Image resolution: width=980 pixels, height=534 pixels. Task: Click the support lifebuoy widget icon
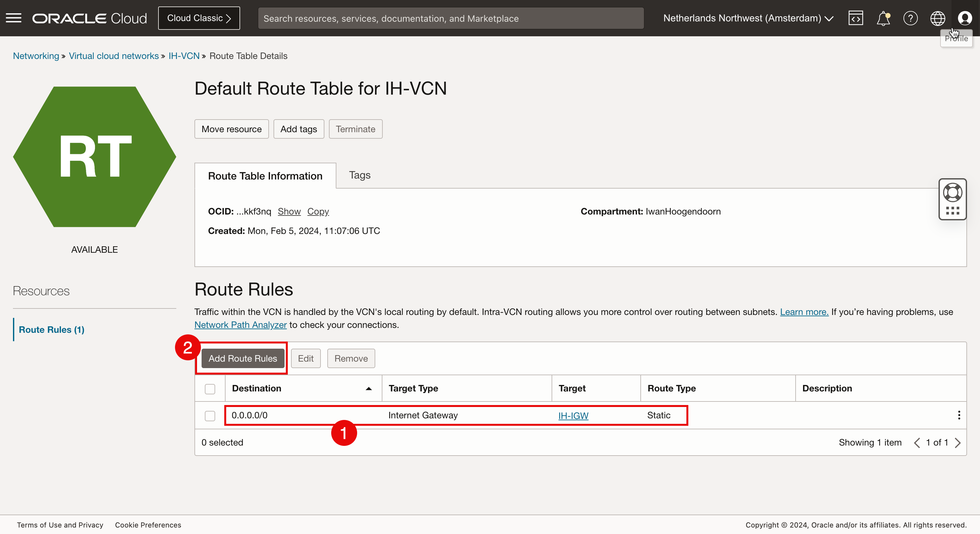coord(952,192)
